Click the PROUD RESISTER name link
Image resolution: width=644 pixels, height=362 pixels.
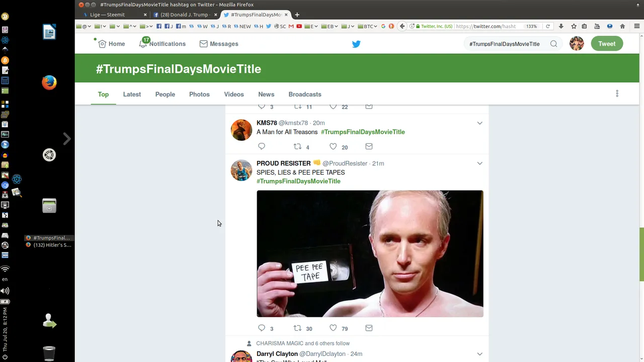[x=283, y=163]
